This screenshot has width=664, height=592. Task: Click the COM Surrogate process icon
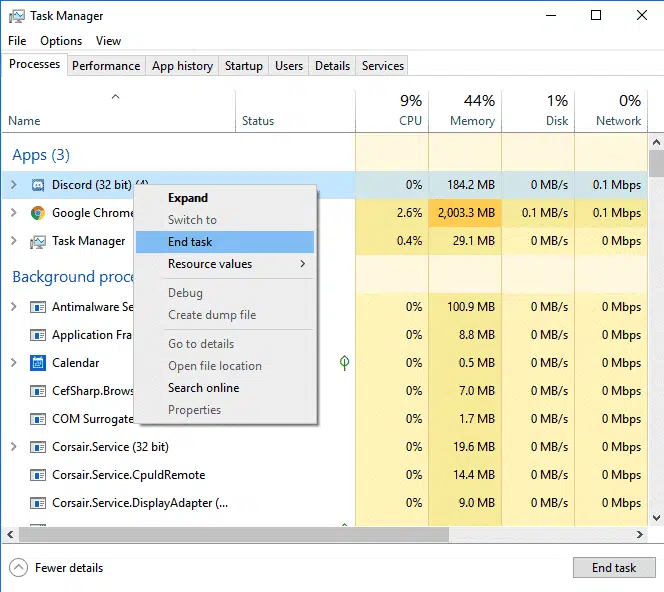(38, 419)
